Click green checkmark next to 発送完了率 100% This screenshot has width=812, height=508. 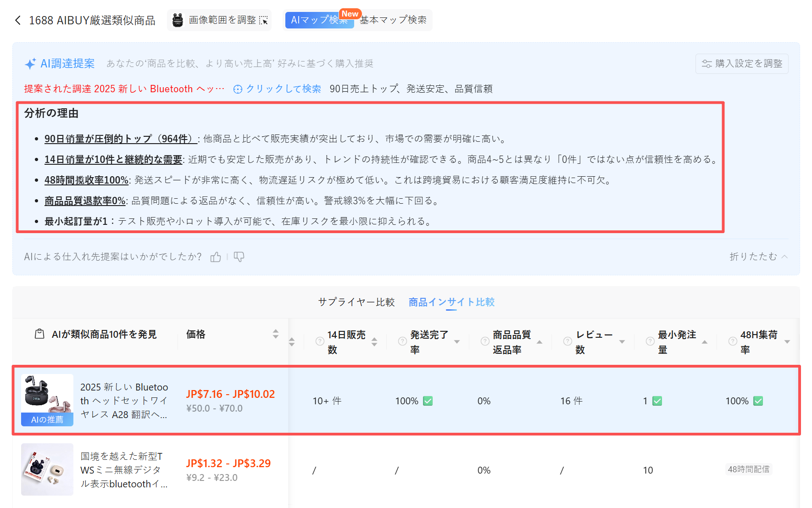[x=428, y=401]
